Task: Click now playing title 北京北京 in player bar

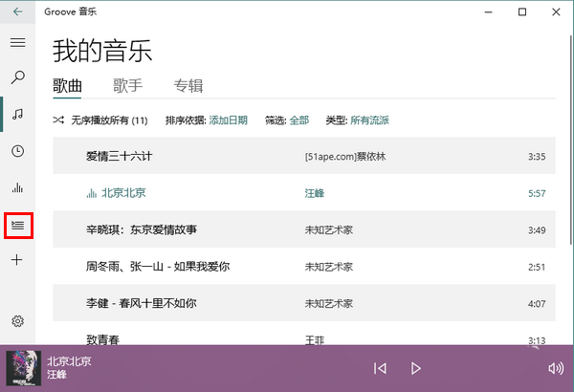Action: [69, 361]
